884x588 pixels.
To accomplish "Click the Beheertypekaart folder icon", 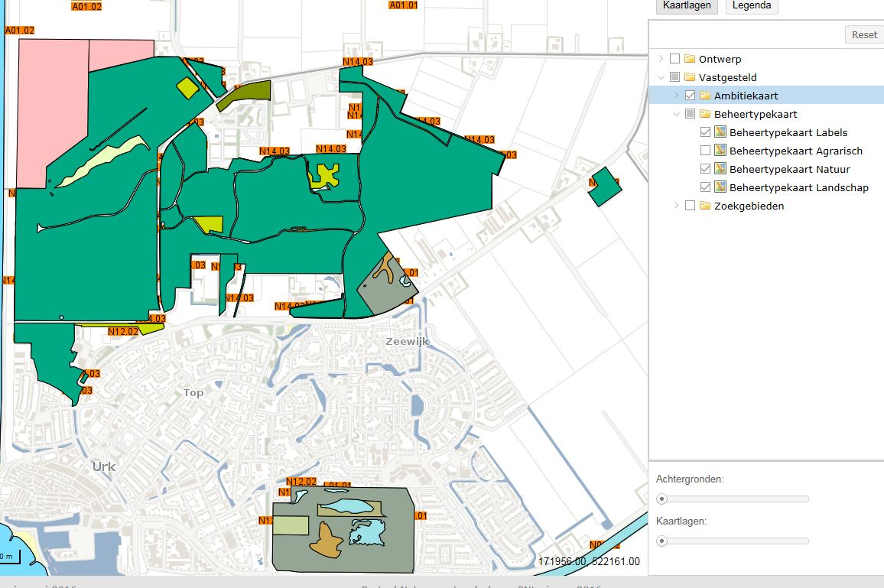I will point(705,114).
